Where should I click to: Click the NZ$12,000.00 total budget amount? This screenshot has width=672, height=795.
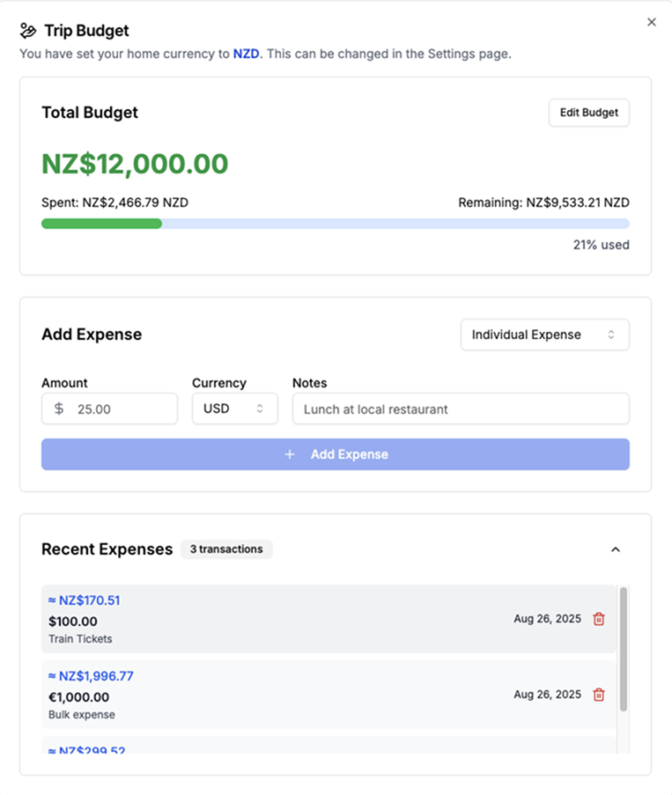(x=135, y=164)
